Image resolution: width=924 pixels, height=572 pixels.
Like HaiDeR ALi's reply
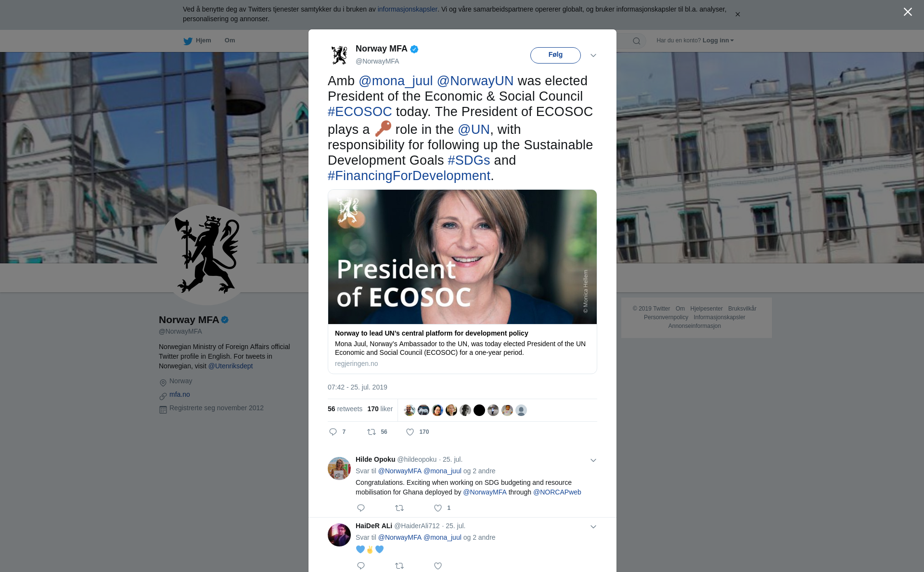(x=438, y=566)
